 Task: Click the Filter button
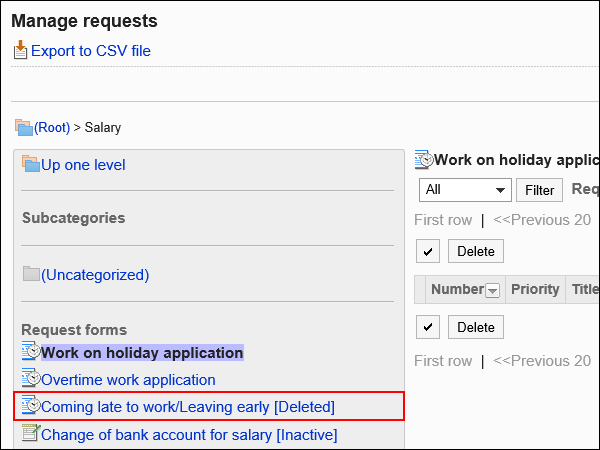[539, 190]
